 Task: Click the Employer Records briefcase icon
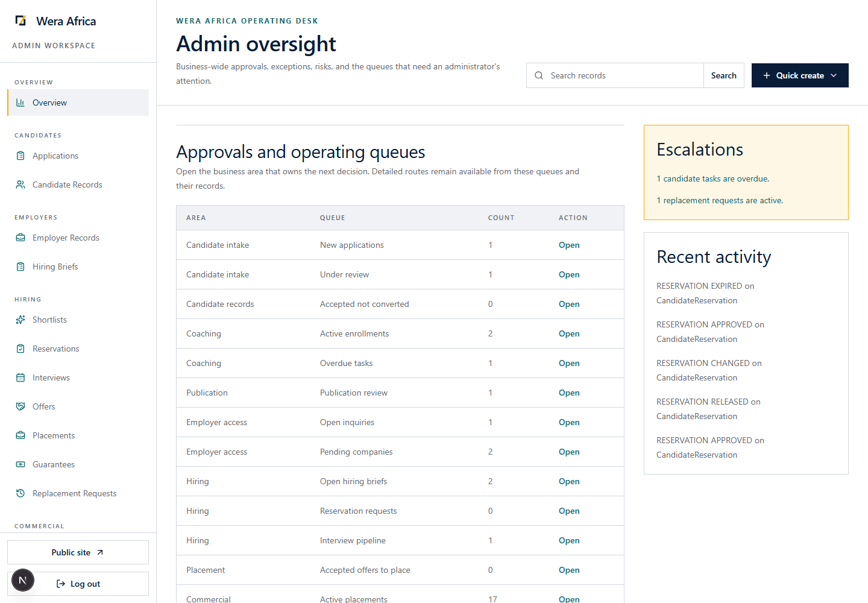[x=20, y=238]
